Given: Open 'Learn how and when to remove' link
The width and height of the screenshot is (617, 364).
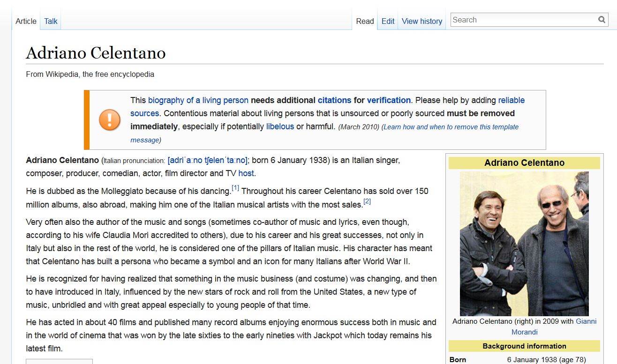Looking at the screenshot, I should pos(451,127).
